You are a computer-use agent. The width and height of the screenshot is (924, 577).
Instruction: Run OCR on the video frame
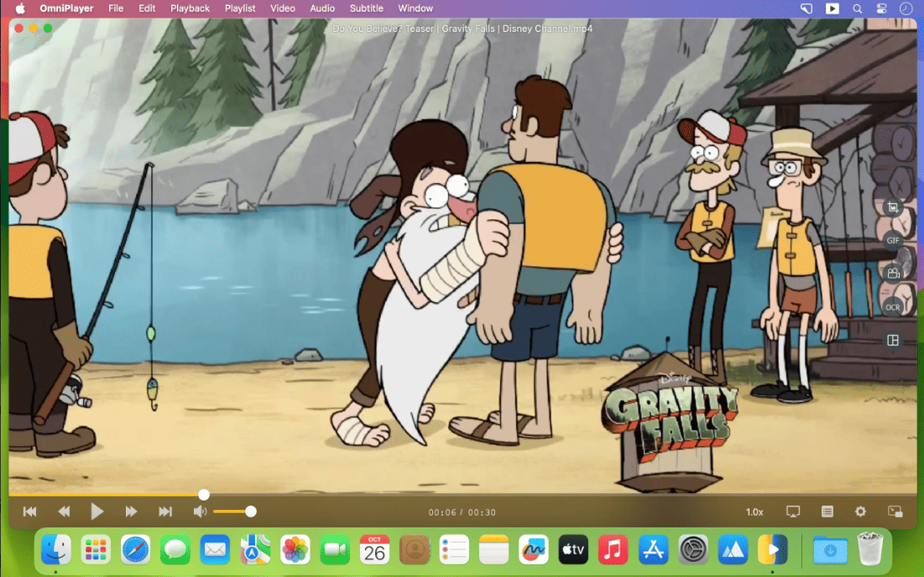click(893, 307)
